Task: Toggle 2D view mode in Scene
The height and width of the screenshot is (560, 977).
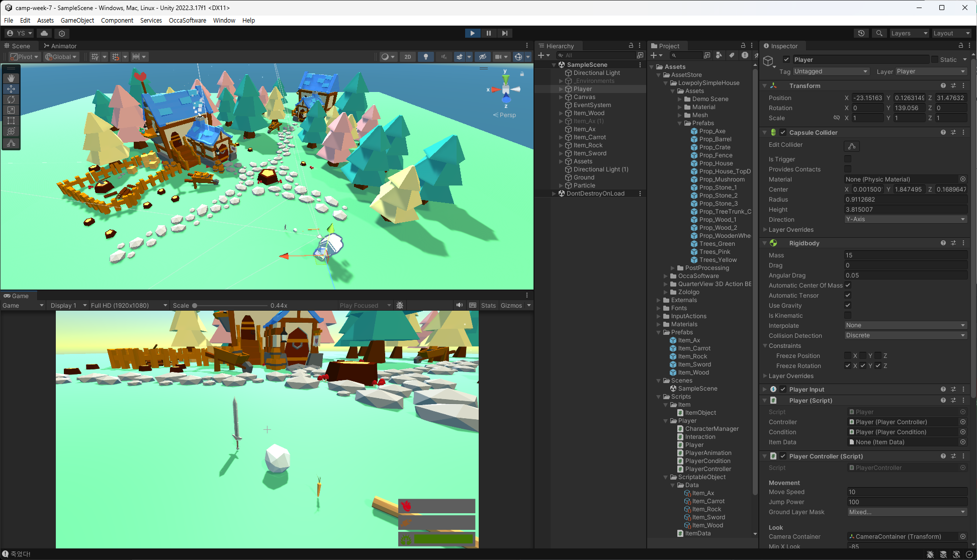Action: coord(407,57)
